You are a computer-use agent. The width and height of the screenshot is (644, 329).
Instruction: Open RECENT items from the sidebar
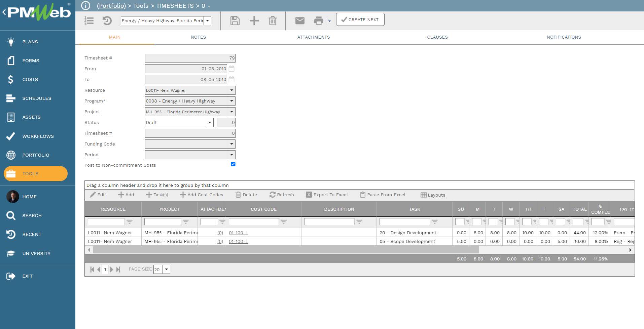click(x=32, y=234)
